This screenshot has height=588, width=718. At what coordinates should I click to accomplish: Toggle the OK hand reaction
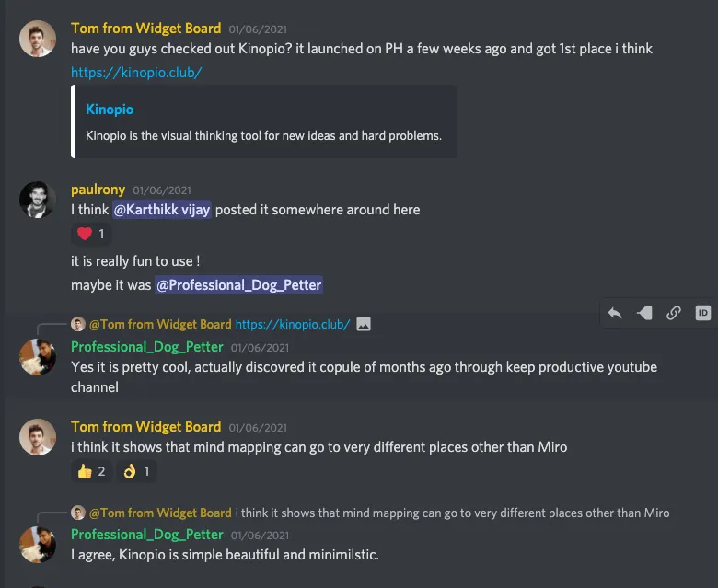[x=136, y=471]
